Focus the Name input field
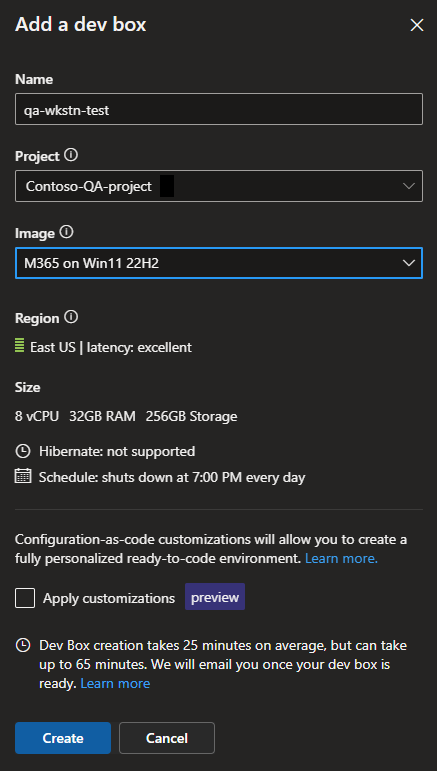Screen dimensions: 437x771 click(x=219, y=109)
